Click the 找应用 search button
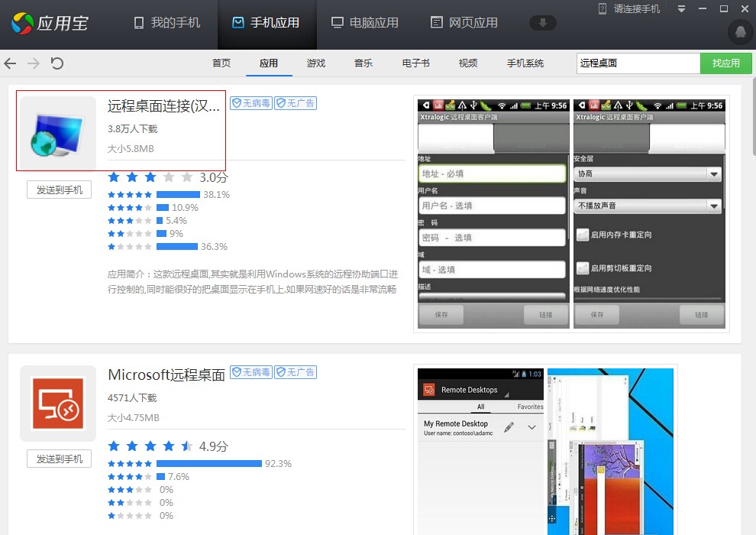Screen dimensions: 756x535 point(725,63)
